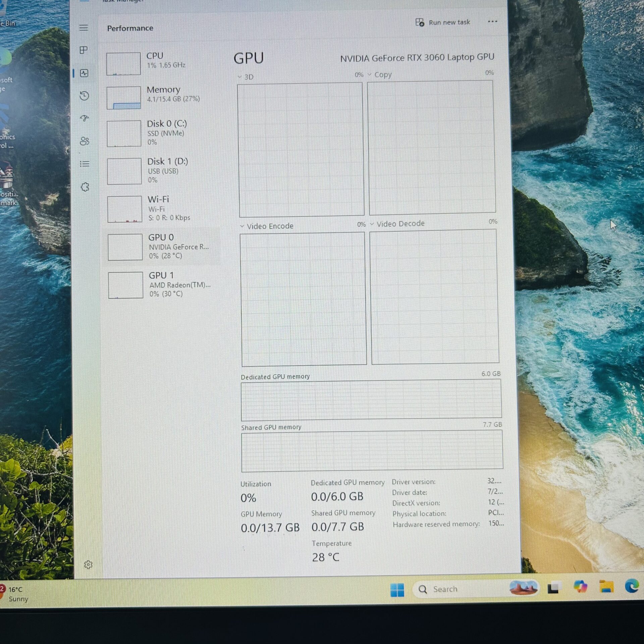Open the weather widget showing 16°C Sunny

(14, 594)
